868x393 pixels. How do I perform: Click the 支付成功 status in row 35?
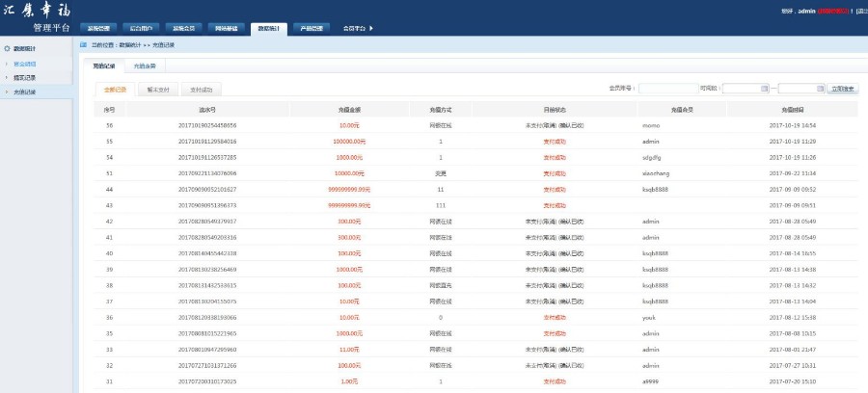(555, 334)
